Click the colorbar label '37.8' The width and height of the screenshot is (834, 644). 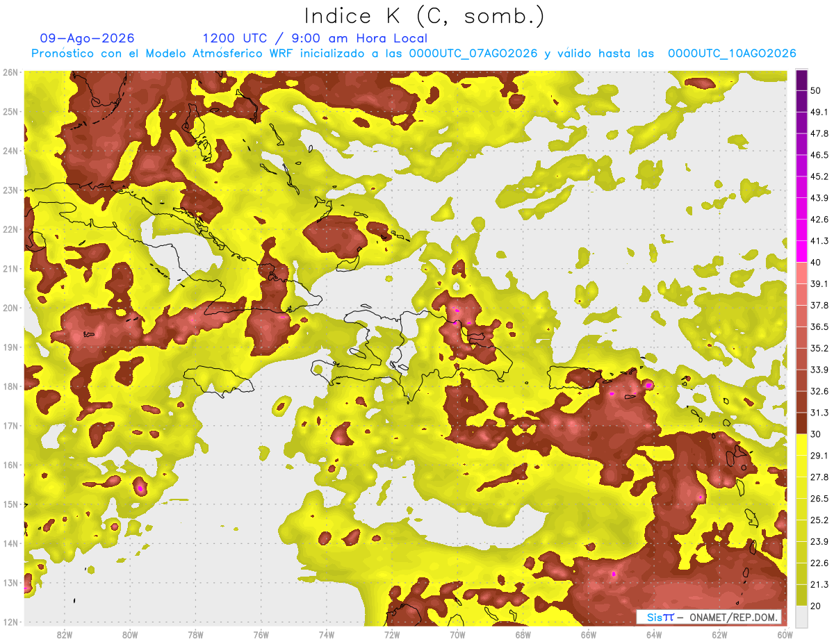coord(819,305)
